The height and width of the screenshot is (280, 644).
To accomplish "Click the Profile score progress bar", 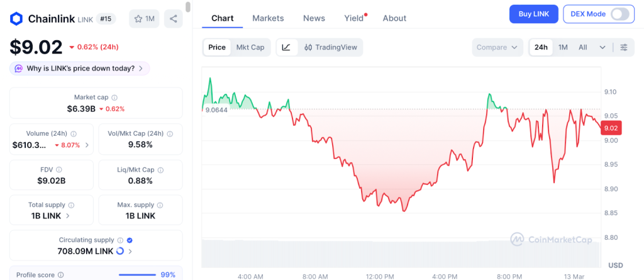I will coord(137,275).
